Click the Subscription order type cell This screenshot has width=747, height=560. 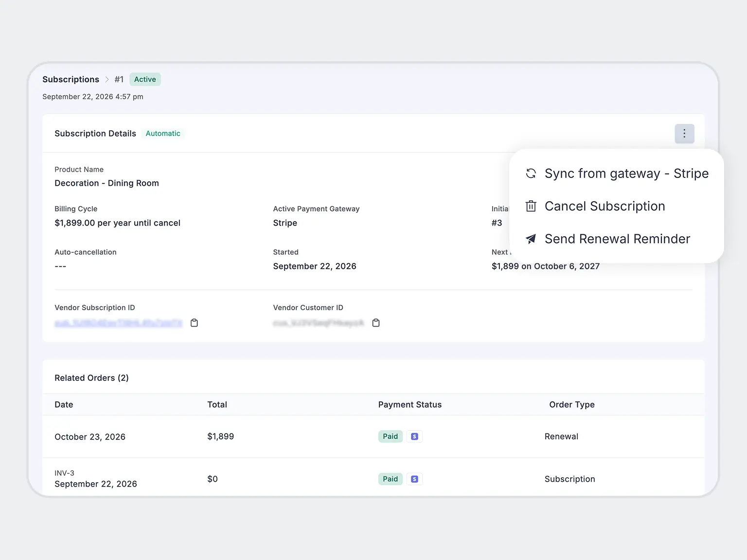pyautogui.click(x=569, y=479)
